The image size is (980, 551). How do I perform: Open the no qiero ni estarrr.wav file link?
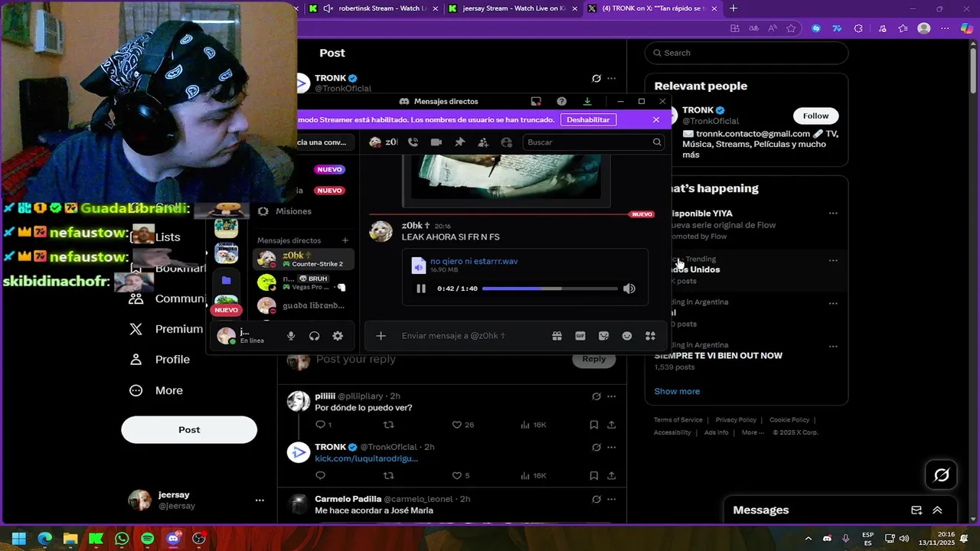tap(474, 261)
